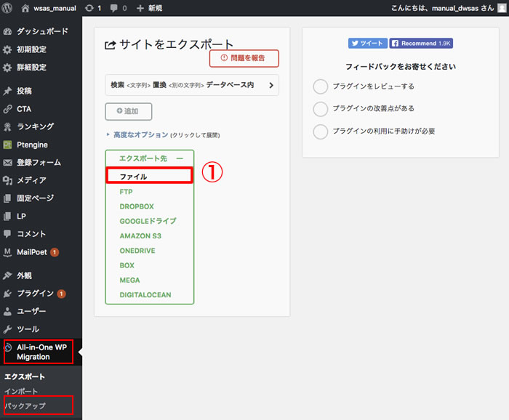Open the メディア menu in sidebar
The height and width of the screenshot is (420, 509).
tap(31, 180)
